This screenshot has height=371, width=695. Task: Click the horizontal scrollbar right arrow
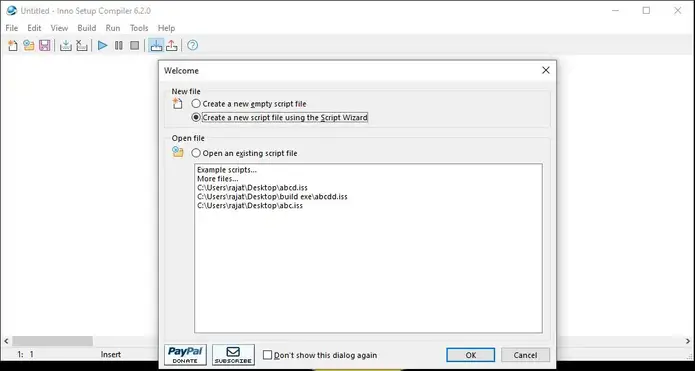(688, 341)
